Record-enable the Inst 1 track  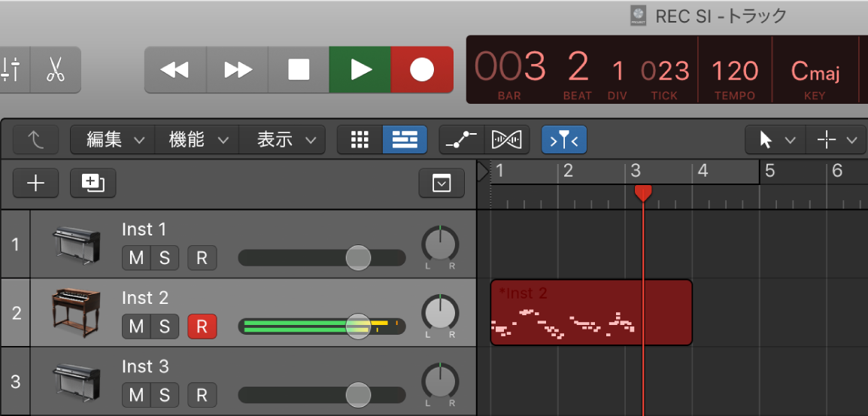(202, 258)
